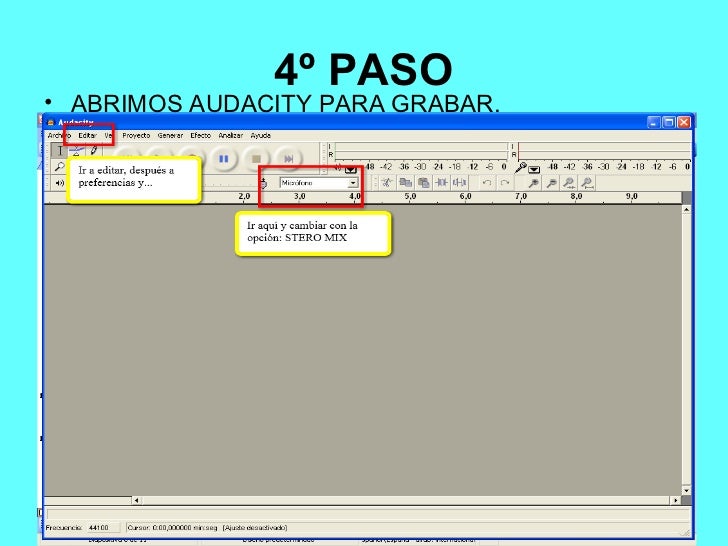The width and height of the screenshot is (728, 546).
Task: Click the Undo arrow icon
Action: [487, 183]
